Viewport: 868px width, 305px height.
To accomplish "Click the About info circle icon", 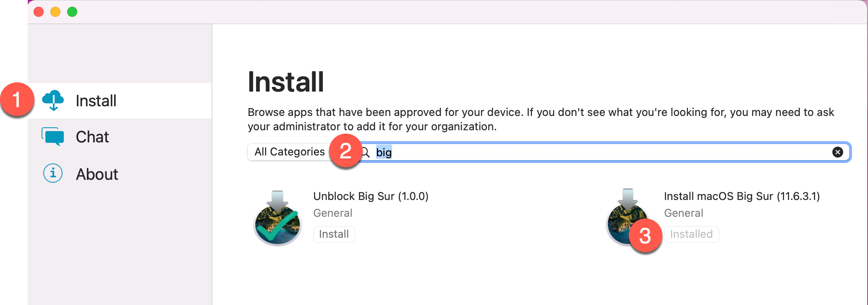I will click(53, 173).
